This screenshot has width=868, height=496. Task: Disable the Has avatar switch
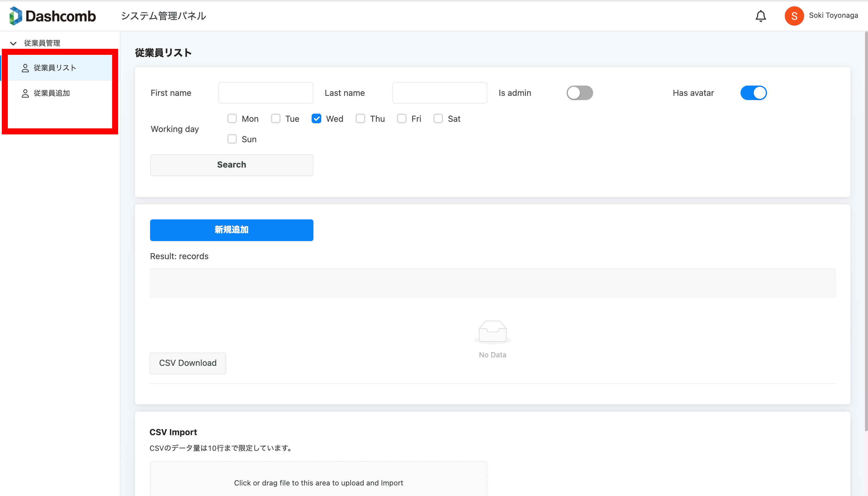(x=753, y=93)
